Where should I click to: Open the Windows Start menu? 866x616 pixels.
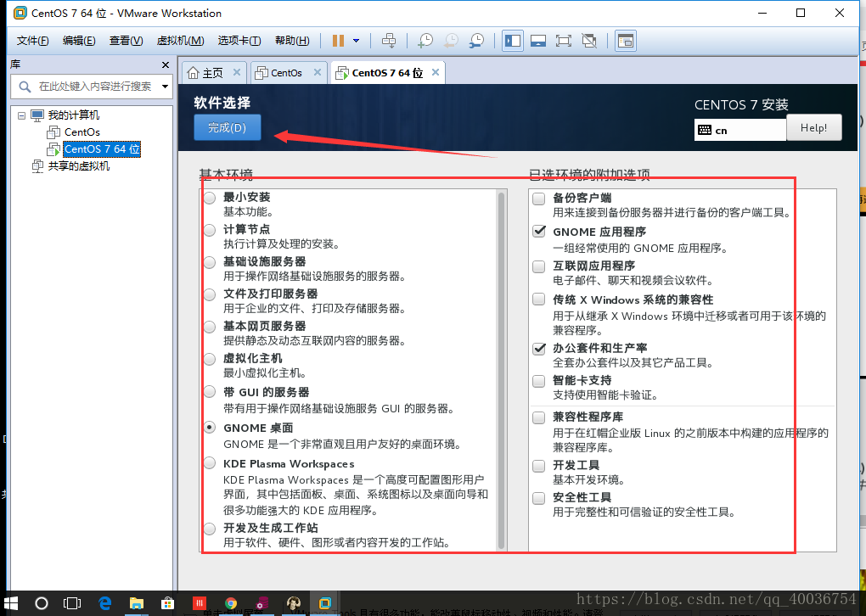click(x=10, y=603)
